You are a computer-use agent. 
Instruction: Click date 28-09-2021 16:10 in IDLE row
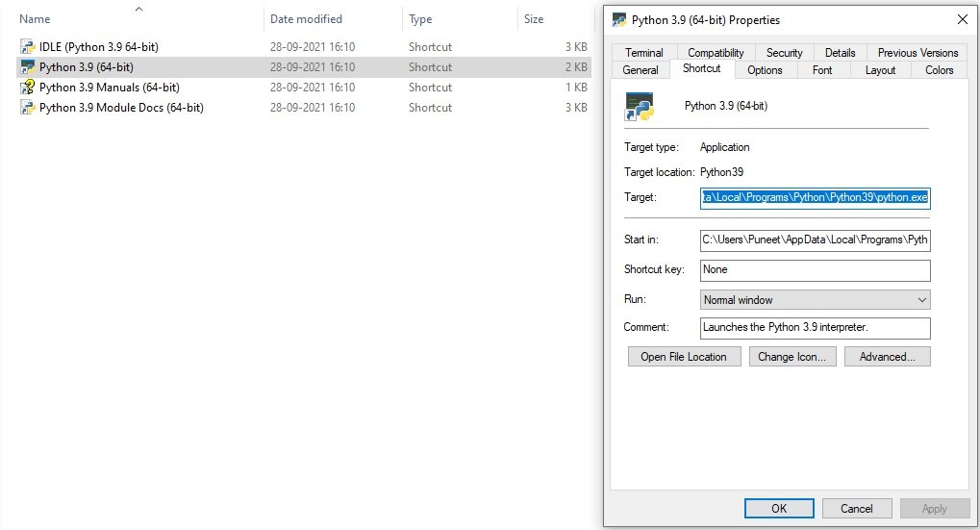click(313, 47)
